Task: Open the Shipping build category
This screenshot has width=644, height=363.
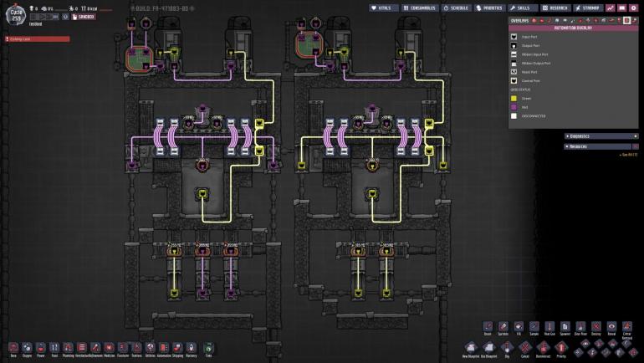Action: click(x=177, y=349)
